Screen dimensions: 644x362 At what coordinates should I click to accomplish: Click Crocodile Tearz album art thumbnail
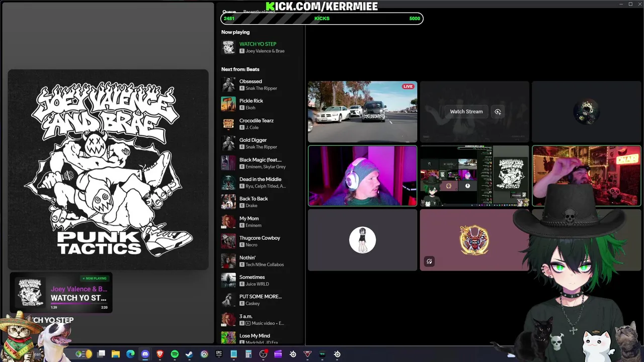pos(228,124)
